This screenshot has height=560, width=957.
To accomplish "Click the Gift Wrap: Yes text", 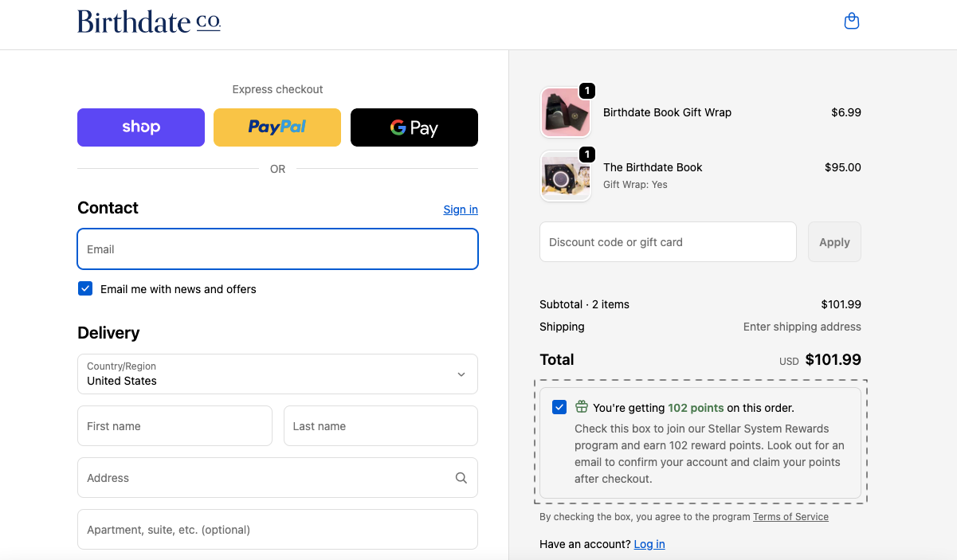I will (635, 185).
